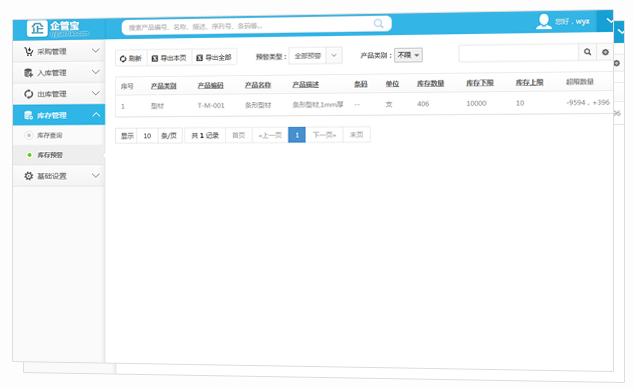This screenshot has height=388, width=634.
Task: Click the shopping cart 采购管理 icon
Action: [28, 51]
